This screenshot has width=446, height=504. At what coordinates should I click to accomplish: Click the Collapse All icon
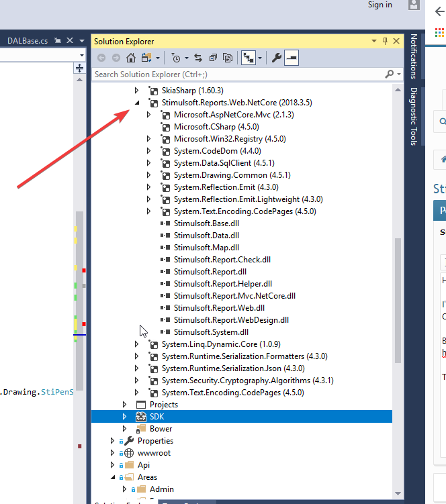coord(213,58)
